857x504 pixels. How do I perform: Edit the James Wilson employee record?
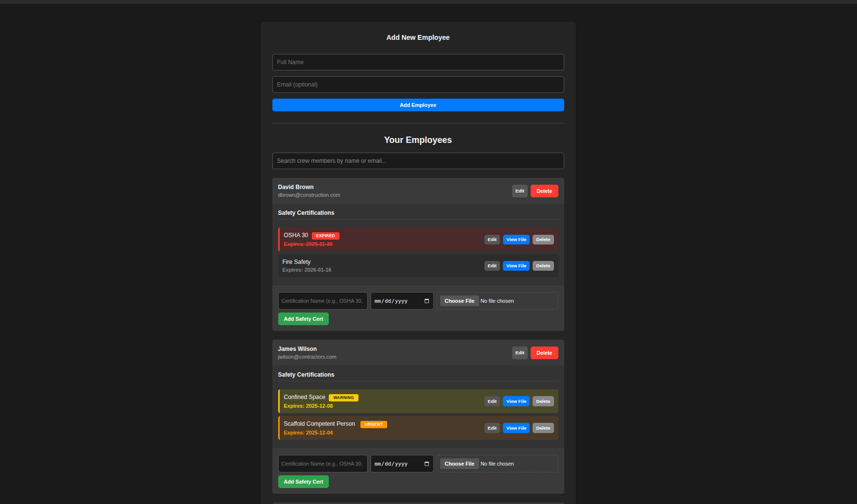pos(519,353)
